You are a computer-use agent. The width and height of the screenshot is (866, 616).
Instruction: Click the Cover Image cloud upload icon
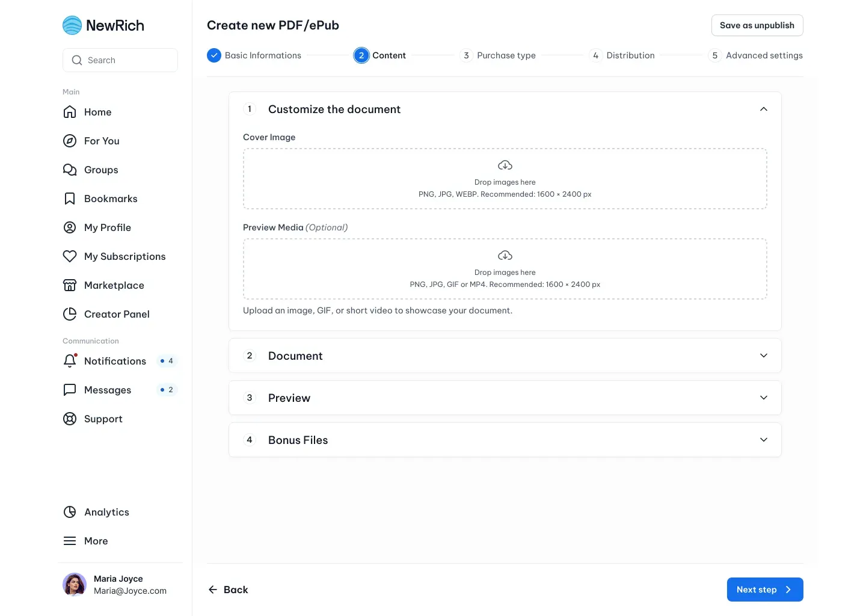(505, 165)
